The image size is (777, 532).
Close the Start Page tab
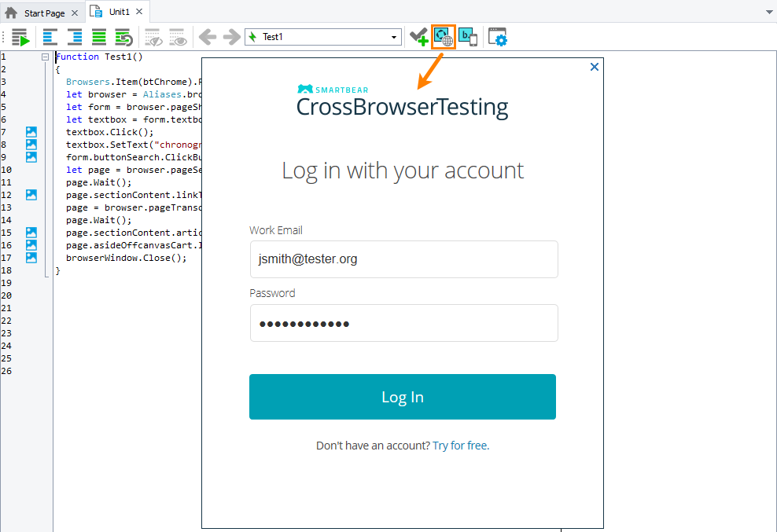(75, 13)
